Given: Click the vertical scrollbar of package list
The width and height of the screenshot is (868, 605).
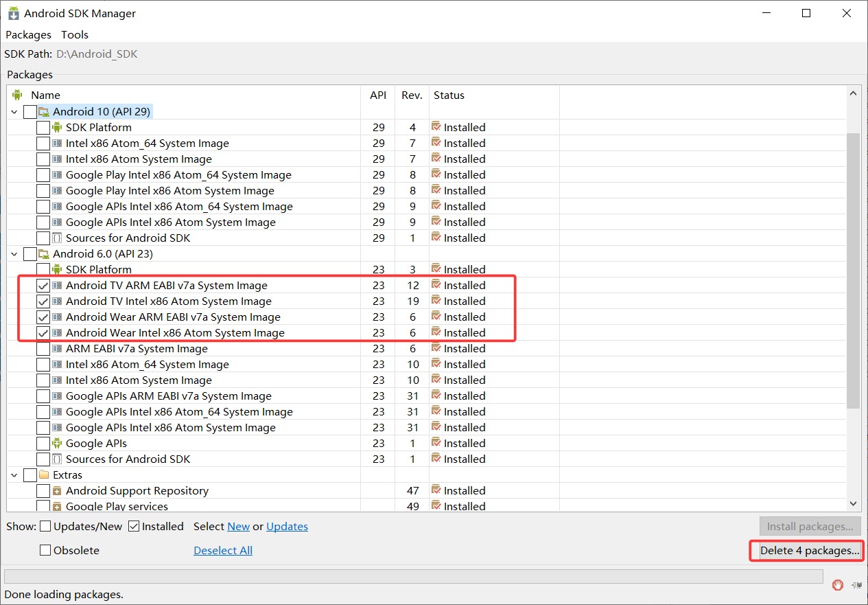Looking at the screenshot, I should [853, 275].
